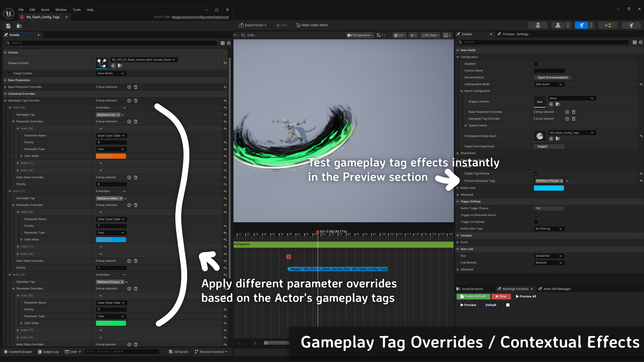Uncheck Trigger on Dedicated Server
The width and height of the screenshot is (644, 362).
(x=536, y=215)
